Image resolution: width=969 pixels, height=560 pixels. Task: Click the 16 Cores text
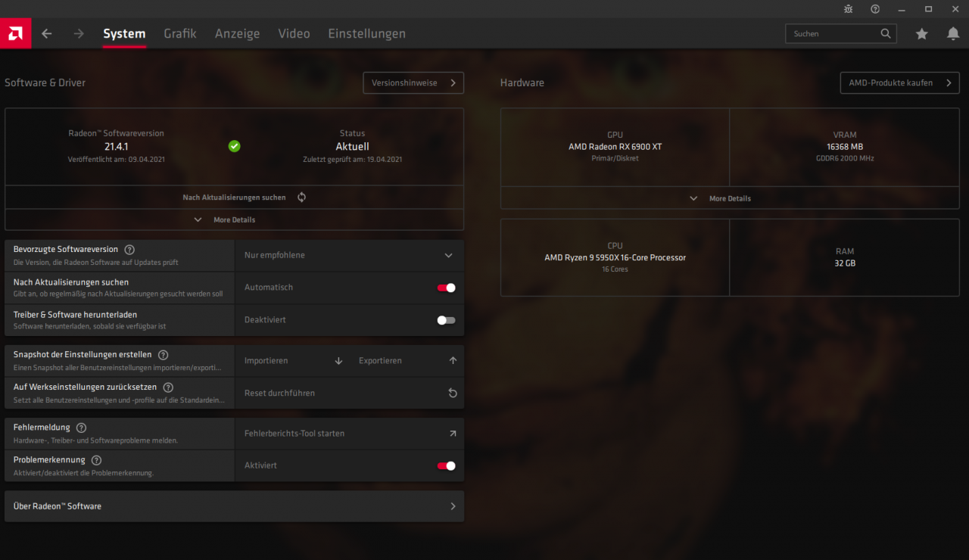(615, 269)
